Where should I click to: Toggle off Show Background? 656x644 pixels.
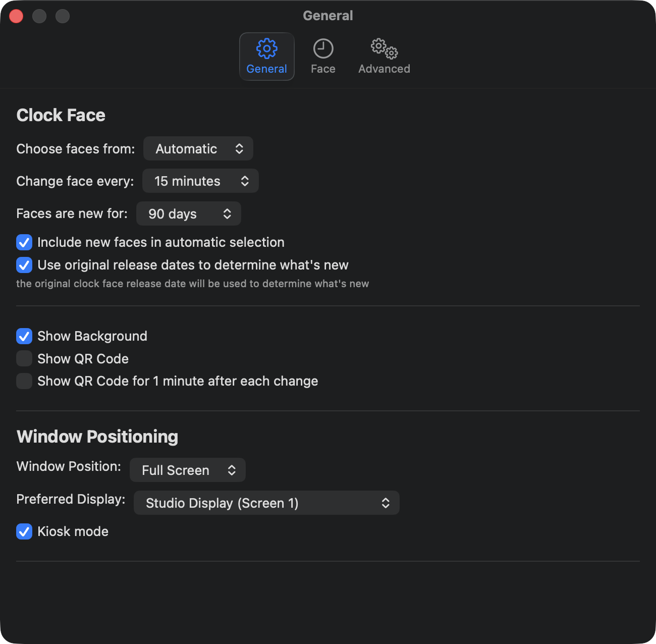pos(24,336)
